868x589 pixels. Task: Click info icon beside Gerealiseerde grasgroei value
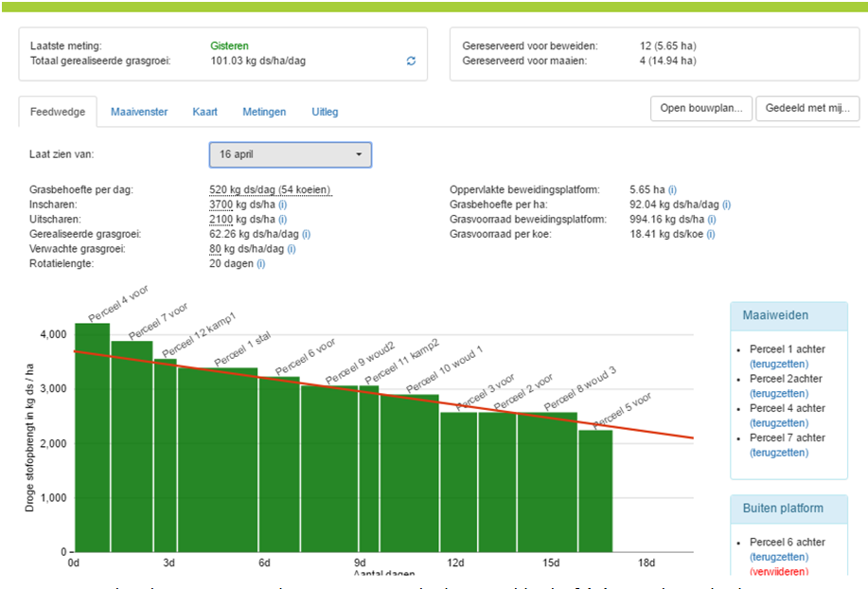pos(306,234)
